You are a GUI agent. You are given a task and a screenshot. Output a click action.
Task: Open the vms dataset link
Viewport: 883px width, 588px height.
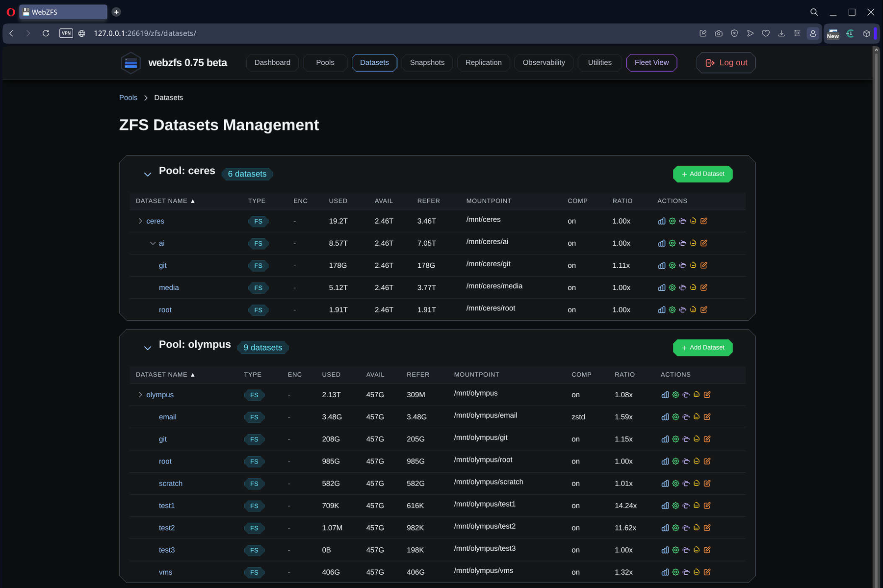(165, 572)
